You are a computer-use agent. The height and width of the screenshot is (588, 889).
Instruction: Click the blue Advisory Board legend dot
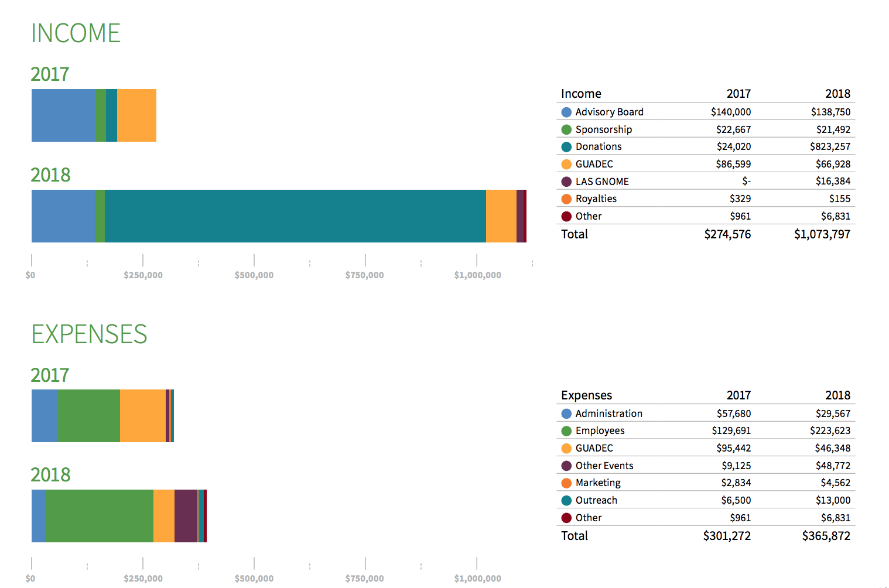pos(566,112)
